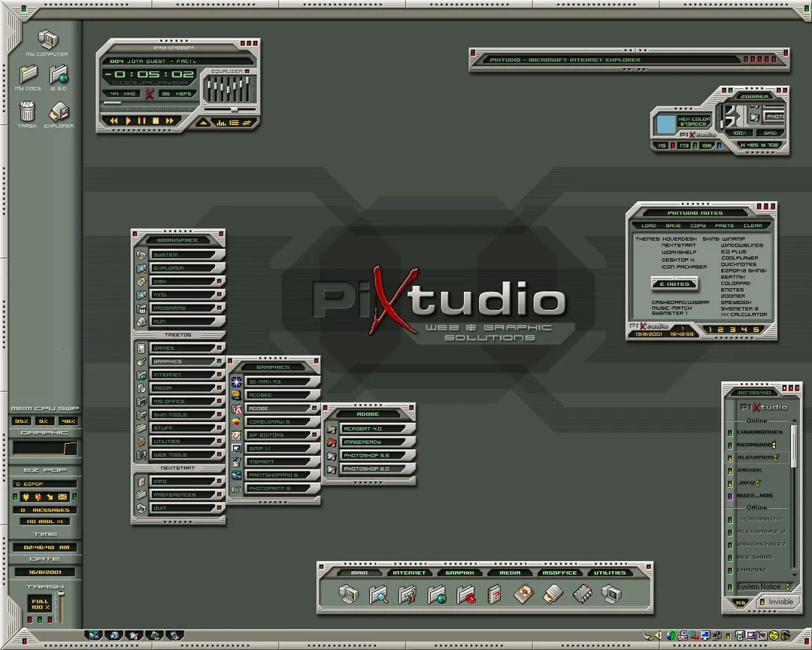Click the ICQ contact list scrollbar
This screenshot has width=812, height=650.
795,497
